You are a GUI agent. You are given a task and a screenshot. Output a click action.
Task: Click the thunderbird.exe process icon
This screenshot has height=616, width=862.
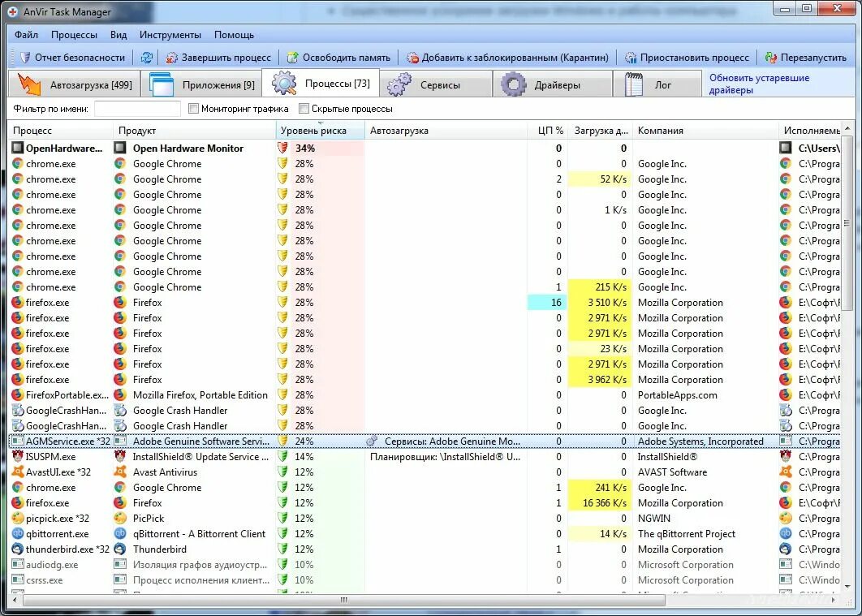[18, 549]
